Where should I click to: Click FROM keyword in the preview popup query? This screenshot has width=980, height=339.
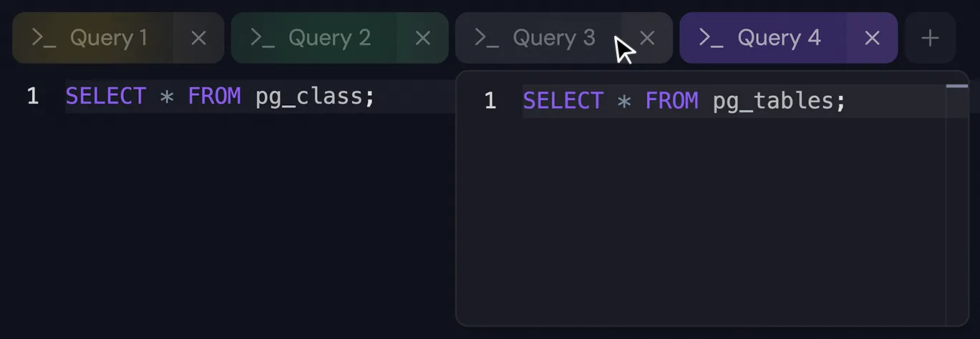point(671,101)
